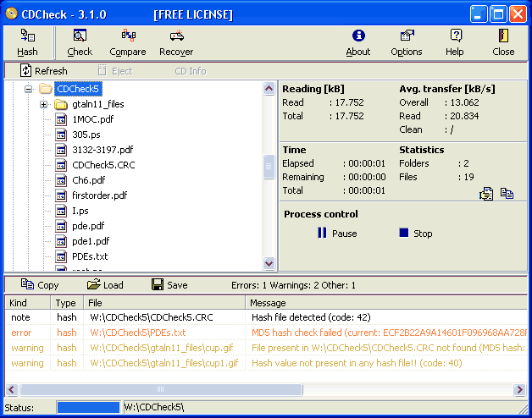Open the Options settings

coord(407,42)
